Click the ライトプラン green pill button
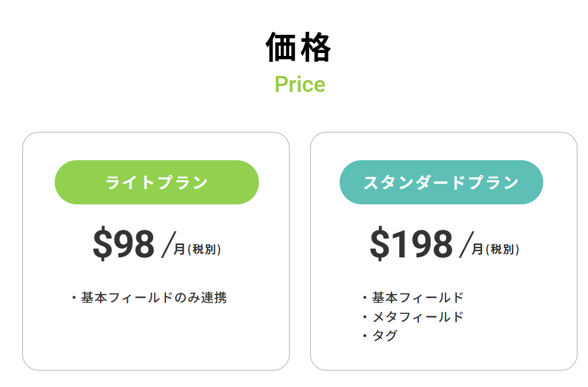The width and height of the screenshot is (588, 387). click(x=157, y=183)
